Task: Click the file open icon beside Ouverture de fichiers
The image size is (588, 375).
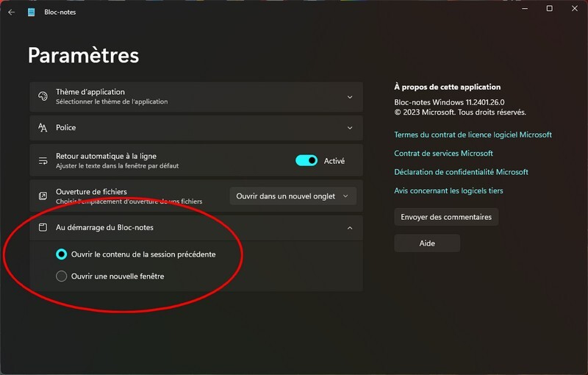Action: tap(43, 196)
